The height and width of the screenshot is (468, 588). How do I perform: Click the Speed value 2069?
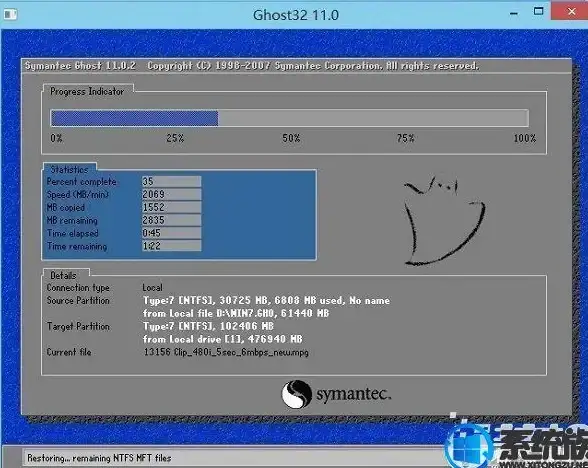171,194
